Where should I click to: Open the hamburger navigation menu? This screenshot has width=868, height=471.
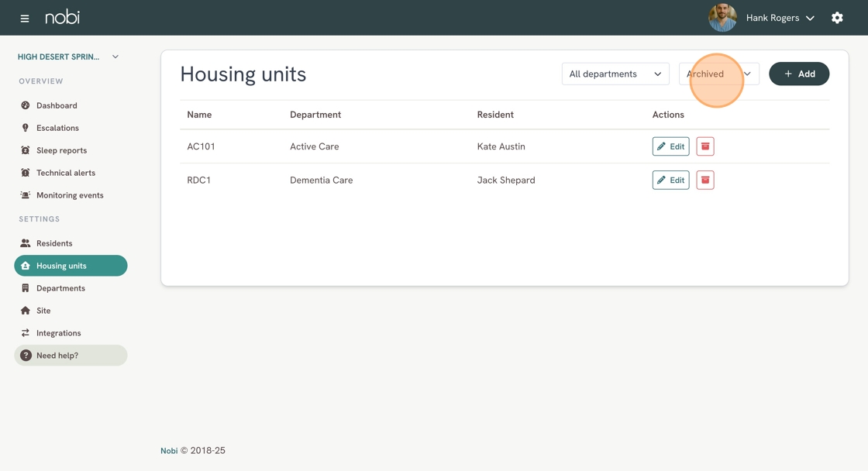point(24,19)
